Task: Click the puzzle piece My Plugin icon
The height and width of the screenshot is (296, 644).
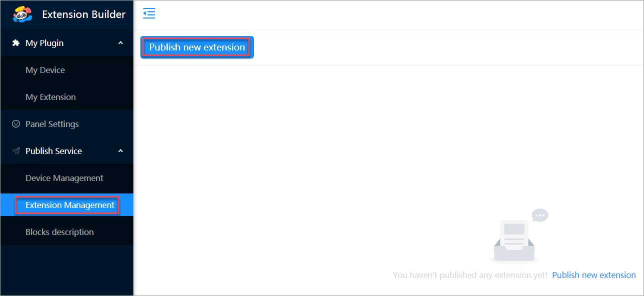Action: pyautogui.click(x=15, y=43)
